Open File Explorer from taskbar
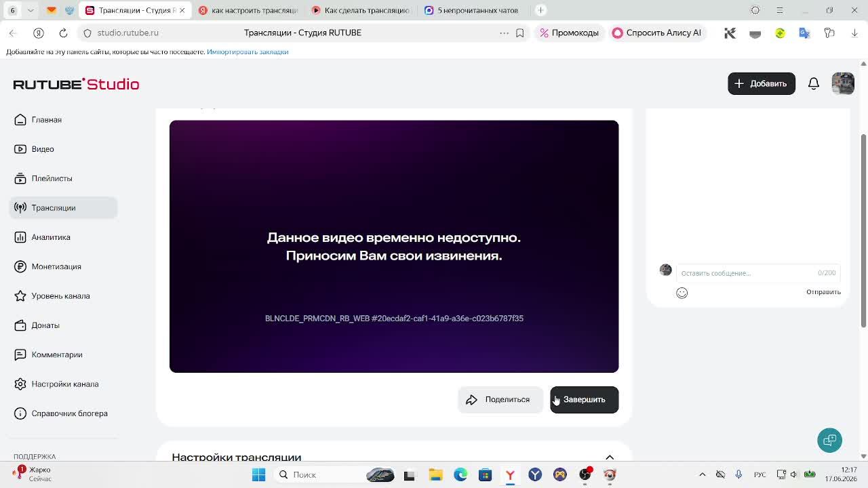This screenshot has height=488, width=868. (x=435, y=475)
